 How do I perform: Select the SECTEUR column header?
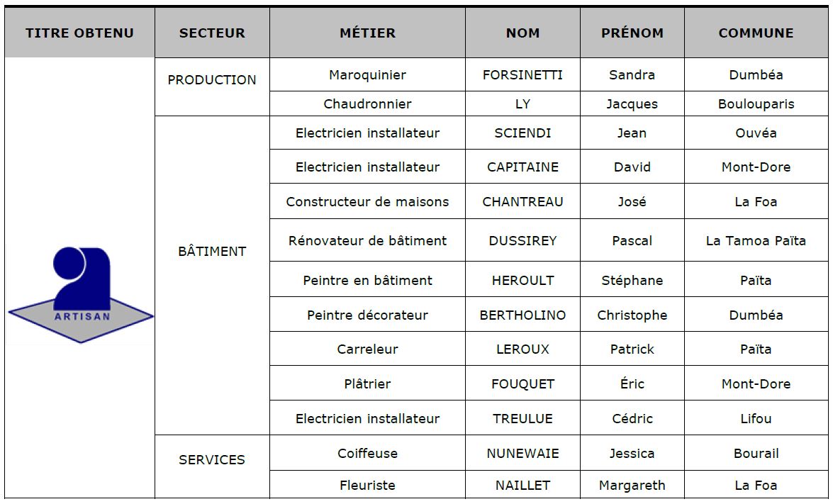click(212, 33)
